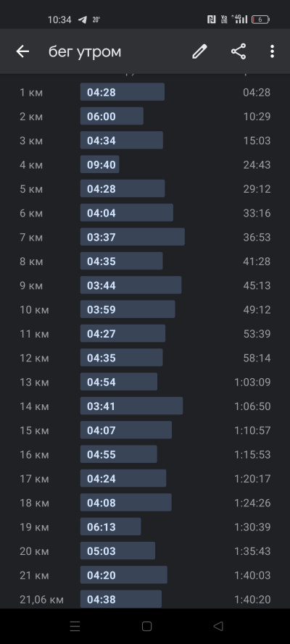Tap the Telegram notification icon in status bar
Viewport: 290px width, 644px height.
click(x=83, y=20)
